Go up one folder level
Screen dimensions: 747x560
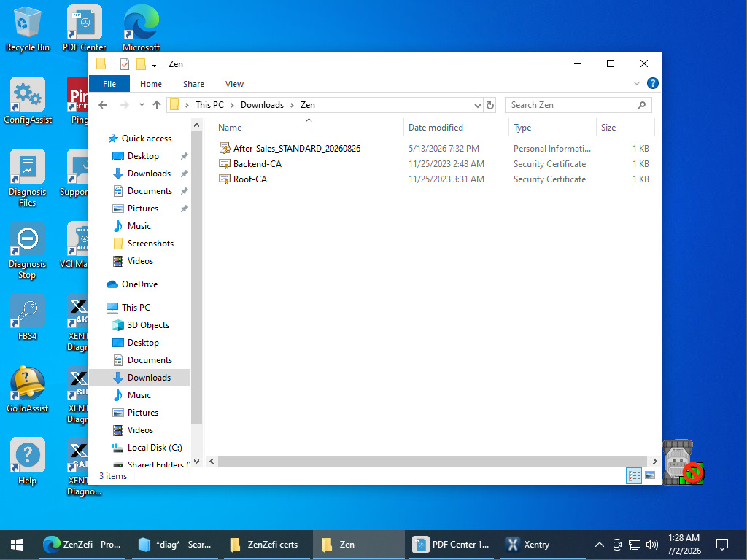(x=157, y=105)
